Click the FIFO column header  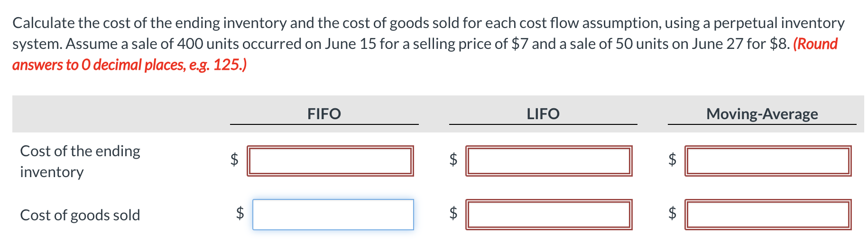[324, 114]
